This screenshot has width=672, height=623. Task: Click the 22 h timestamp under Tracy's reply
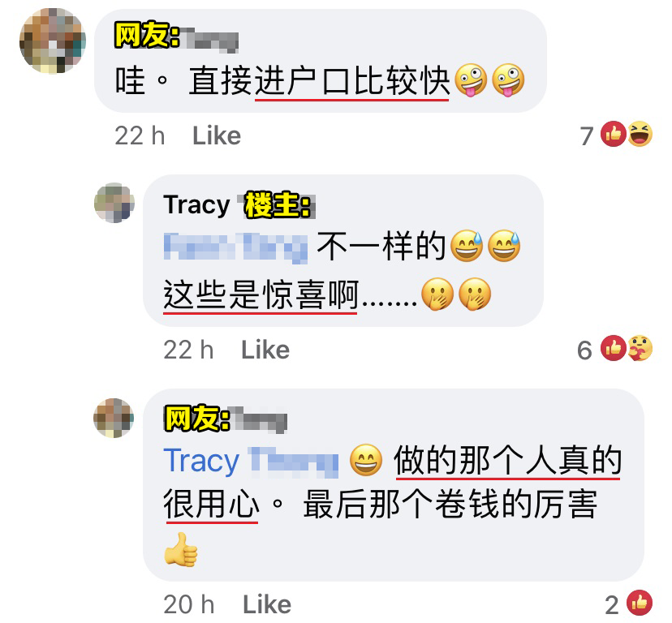tap(188, 350)
